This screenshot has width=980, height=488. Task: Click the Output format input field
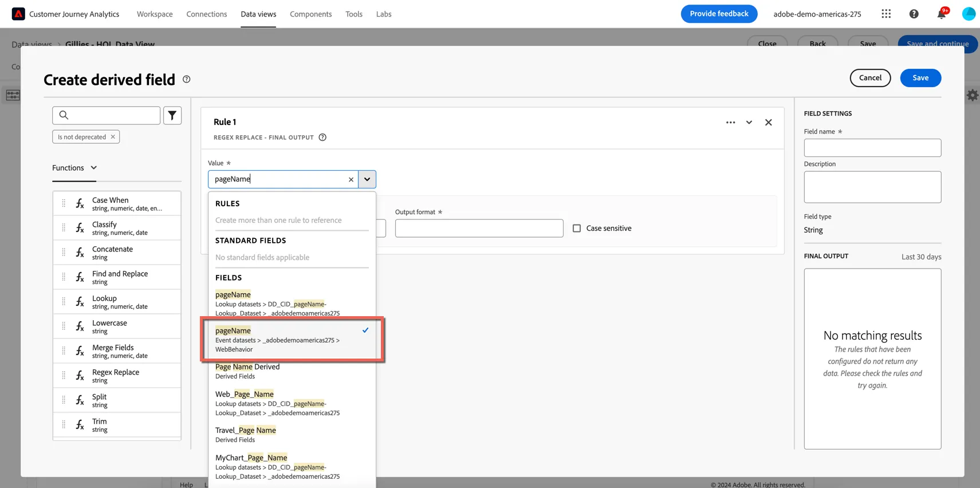point(479,228)
